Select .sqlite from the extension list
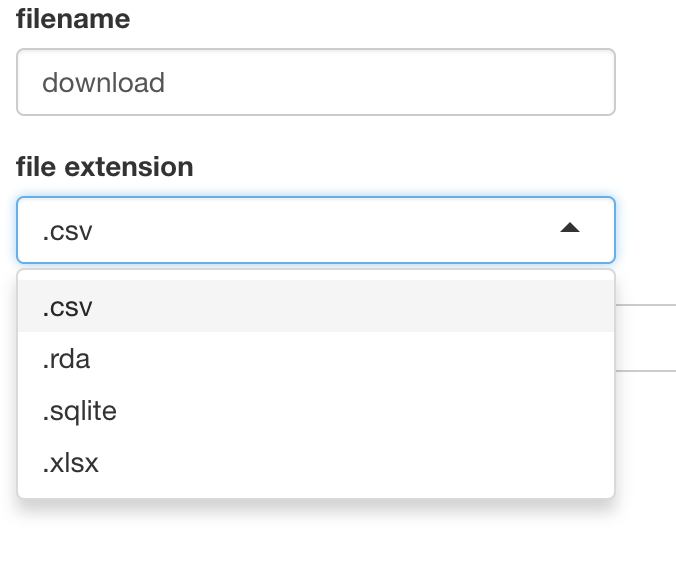Image resolution: width=676 pixels, height=574 pixels. 316,411
